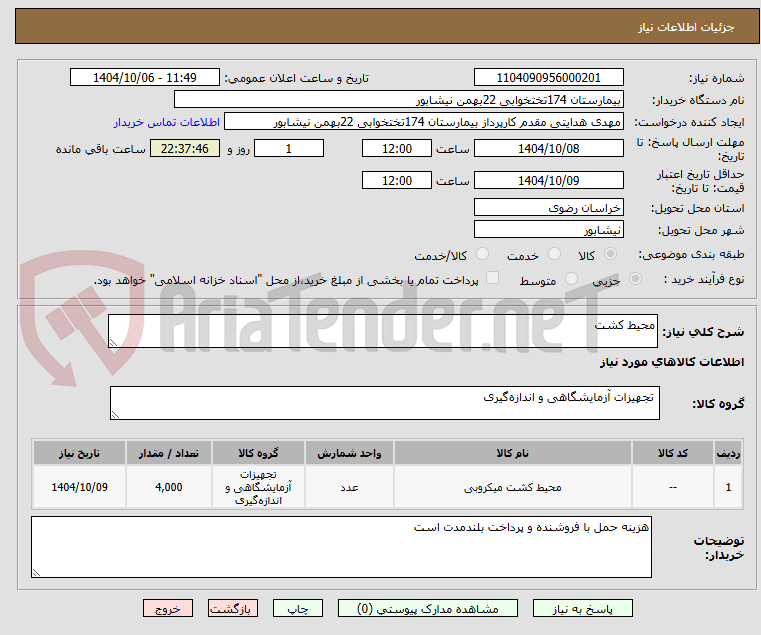Select the متوسط purchase type radio
Screen dimensions: 761x635
point(571,279)
